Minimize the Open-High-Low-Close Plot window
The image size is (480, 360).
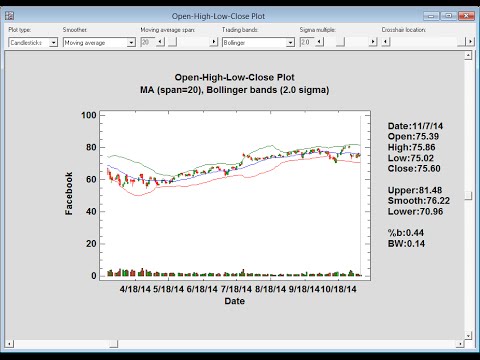click(431, 16)
